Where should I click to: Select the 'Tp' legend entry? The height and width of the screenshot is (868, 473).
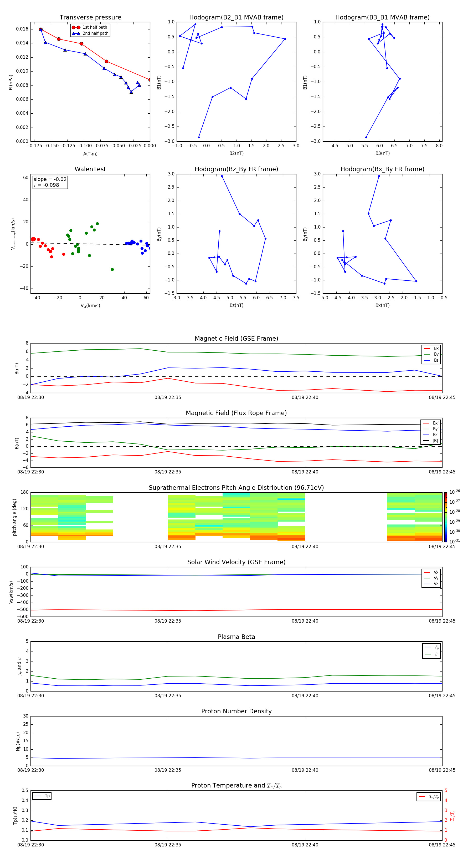click(x=42, y=796)
